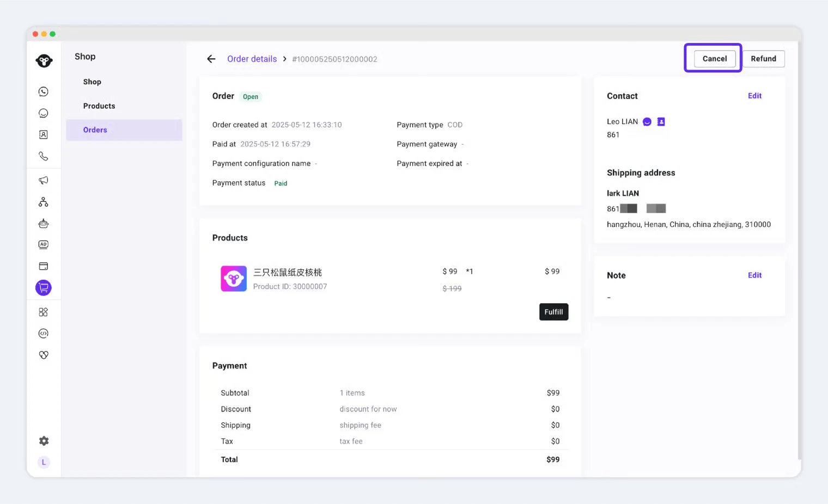Click the lark LIAN recipient name
The width and height of the screenshot is (828, 504).
623,193
